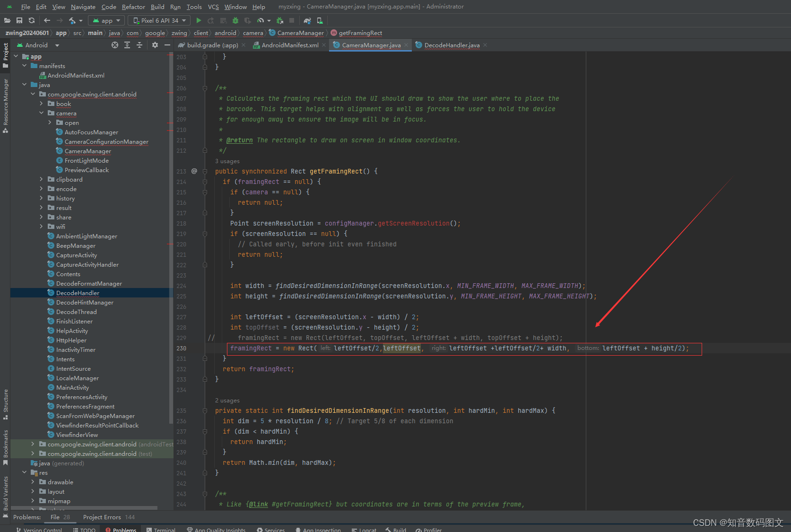Open the Debug app action
This screenshot has width=791, height=532.
click(235, 20)
